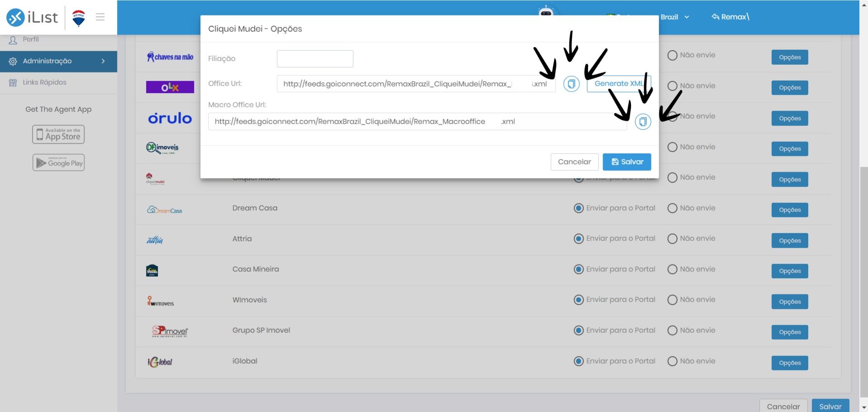
Task: Open Administração sidebar menu
Action: pos(58,61)
